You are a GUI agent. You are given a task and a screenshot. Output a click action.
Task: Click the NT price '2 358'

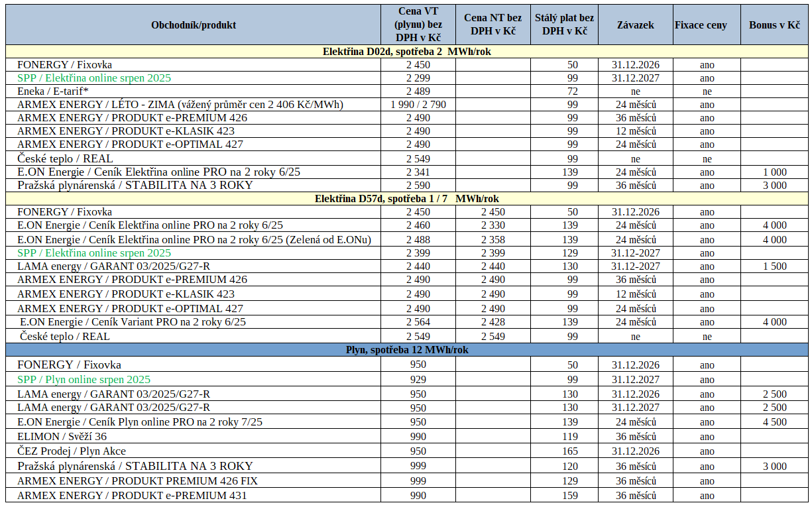493,240
